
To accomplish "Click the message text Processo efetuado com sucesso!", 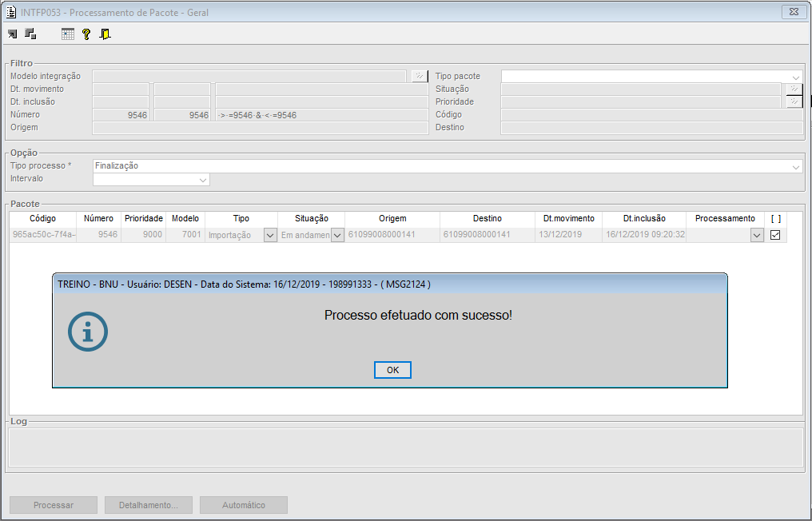I will 418,315.
